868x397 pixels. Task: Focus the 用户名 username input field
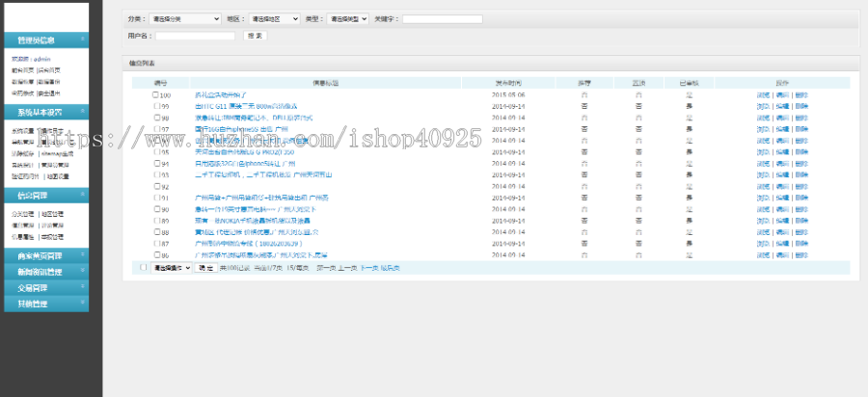[x=196, y=36]
